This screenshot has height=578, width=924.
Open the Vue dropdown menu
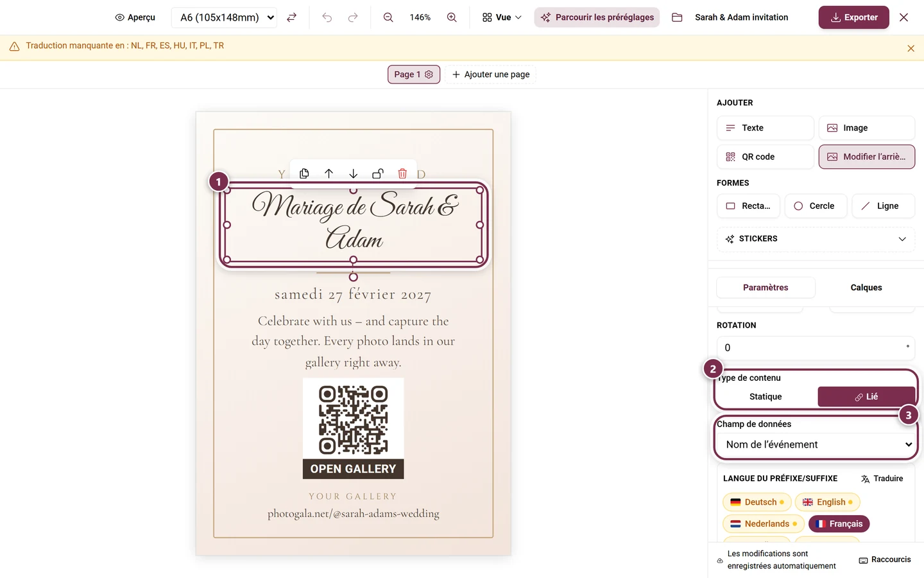[x=502, y=17]
